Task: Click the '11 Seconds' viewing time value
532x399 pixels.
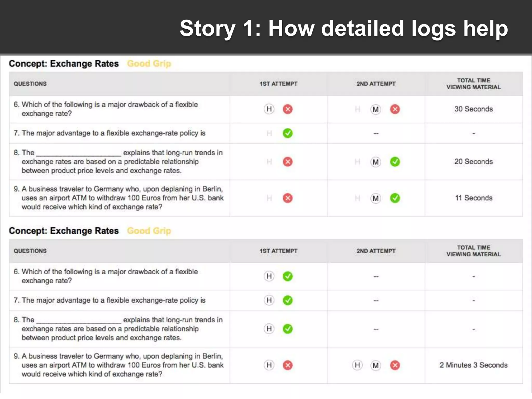Action: pyautogui.click(x=474, y=198)
